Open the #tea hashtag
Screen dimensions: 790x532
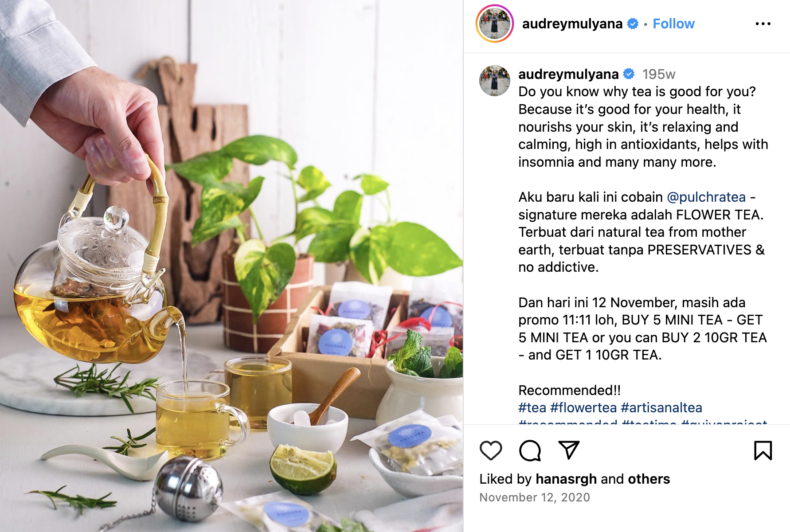[532, 407]
